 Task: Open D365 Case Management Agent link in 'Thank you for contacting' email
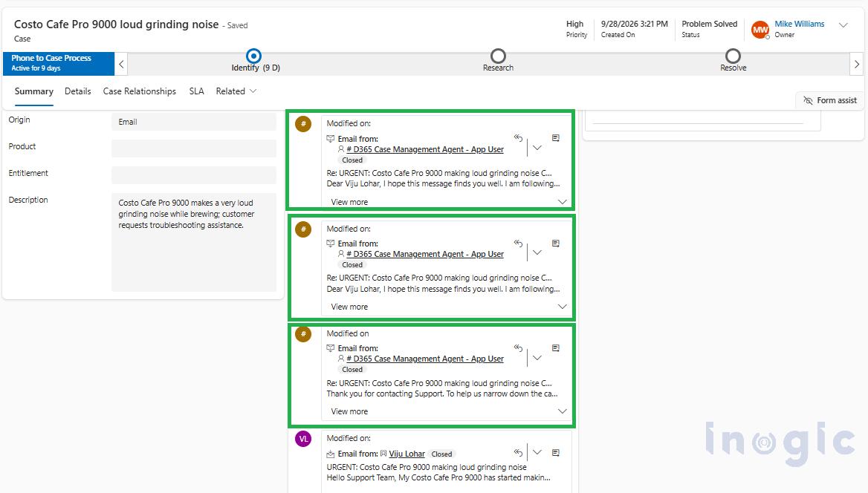coord(425,359)
